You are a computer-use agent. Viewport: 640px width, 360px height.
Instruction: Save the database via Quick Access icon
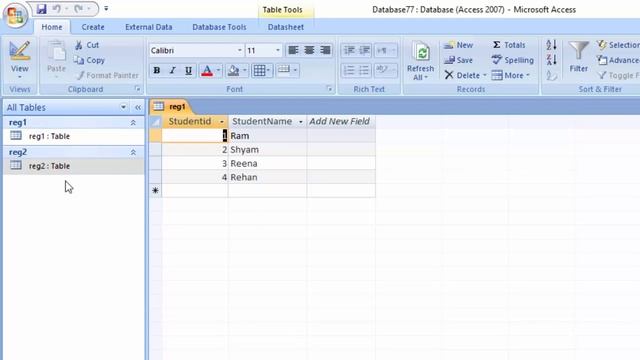pos(41,9)
